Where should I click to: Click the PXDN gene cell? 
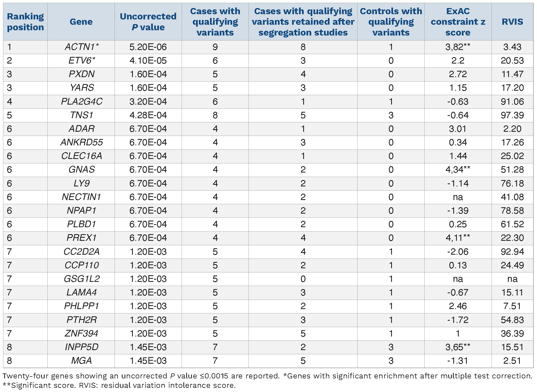point(82,74)
